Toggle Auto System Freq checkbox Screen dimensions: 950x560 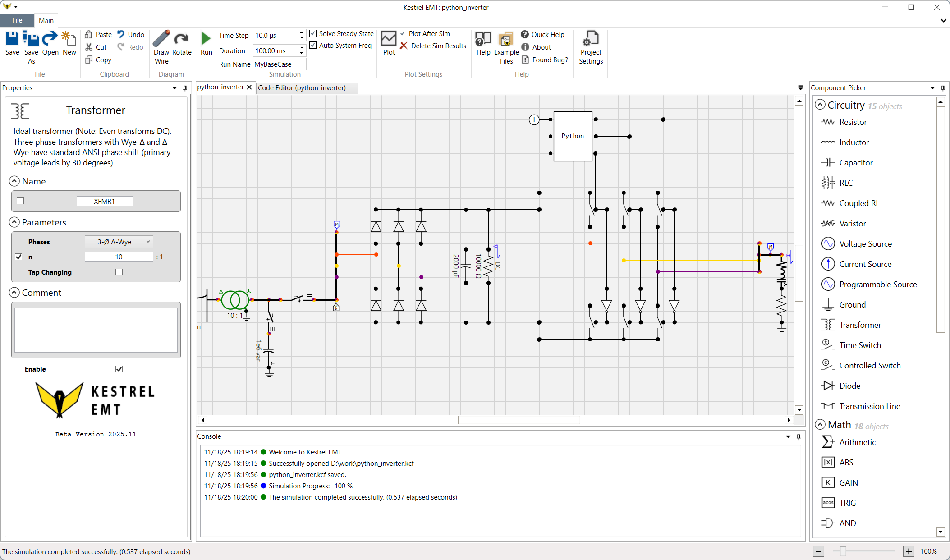(313, 45)
